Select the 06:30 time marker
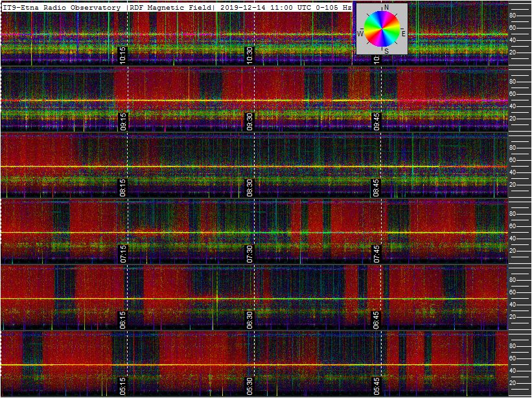Viewport: 532px width, 398px height. pos(249,320)
